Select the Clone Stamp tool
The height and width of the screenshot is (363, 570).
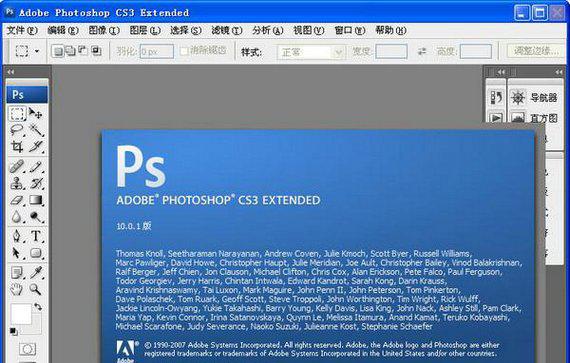pyautogui.click(x=17, y=183)
